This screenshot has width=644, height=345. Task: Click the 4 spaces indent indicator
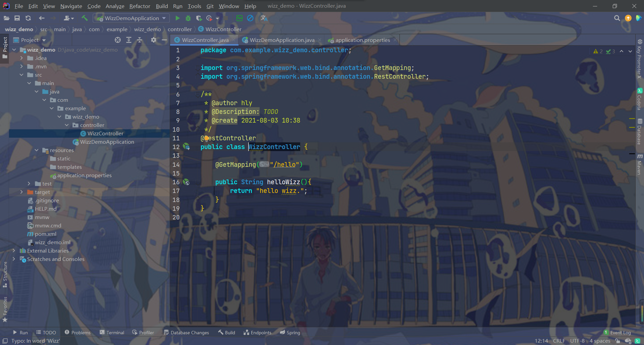click(x=600, y=341)
